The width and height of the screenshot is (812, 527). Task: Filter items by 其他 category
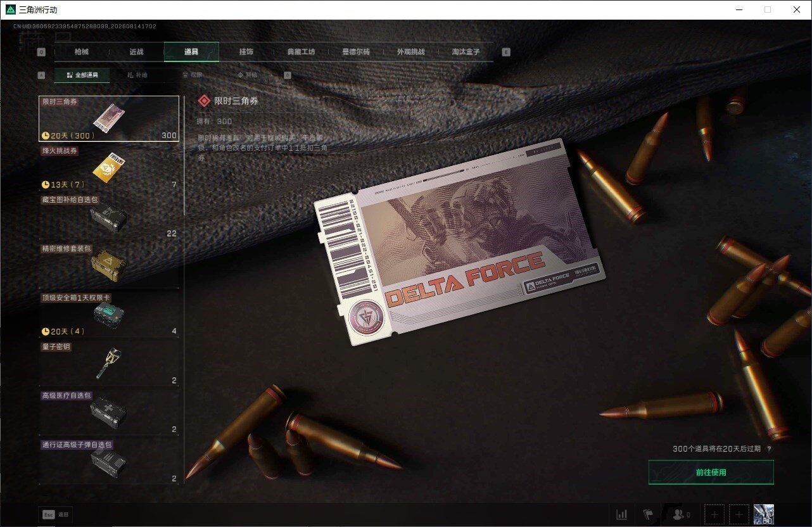247,75
